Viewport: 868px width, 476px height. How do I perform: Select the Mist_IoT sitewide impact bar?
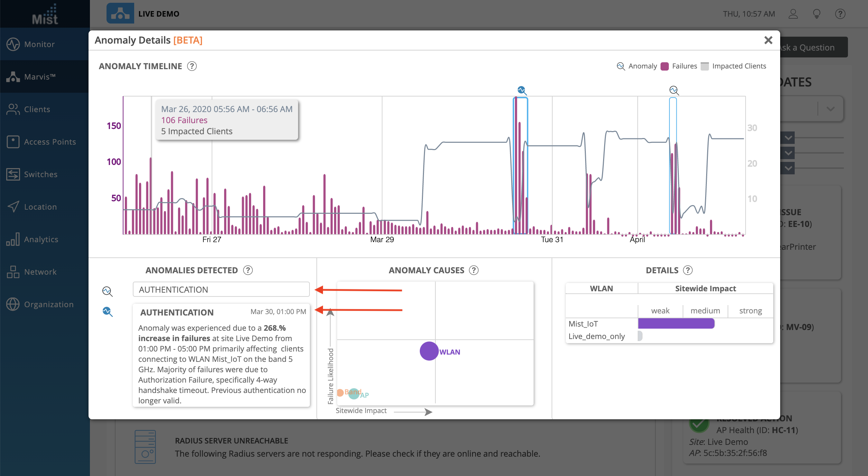(676, 324)
